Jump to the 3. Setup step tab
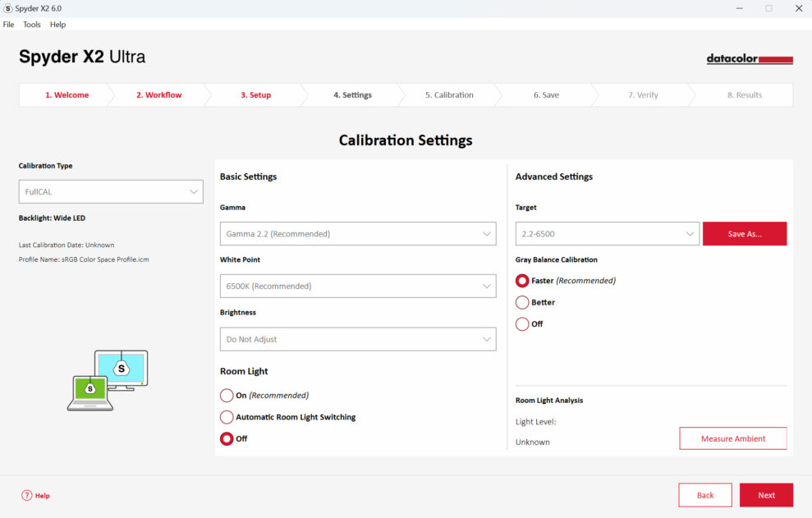 255,95
